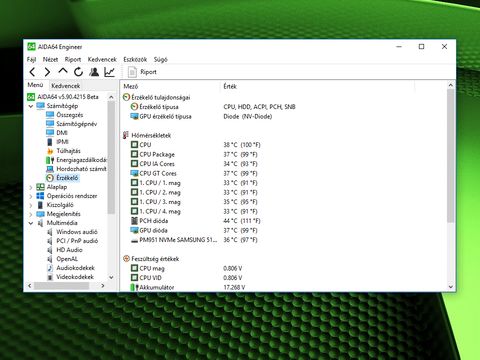
Task: Select the OpenAL tree item
Action: tap(67, 259)
